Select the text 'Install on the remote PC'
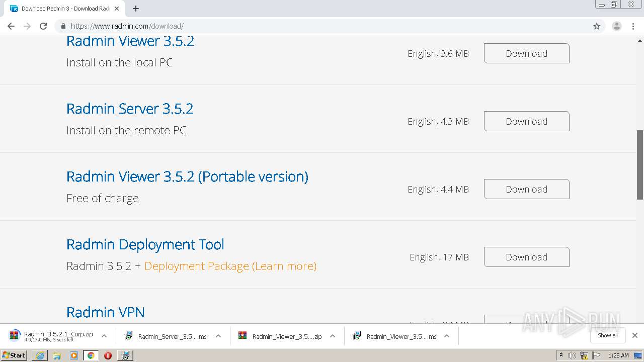Screen dimensions: 644x362 (126, 130)
